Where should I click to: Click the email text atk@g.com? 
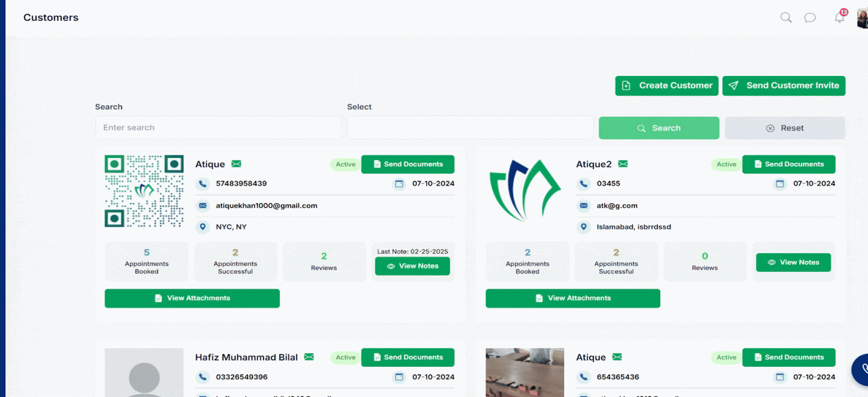point(617,206)
